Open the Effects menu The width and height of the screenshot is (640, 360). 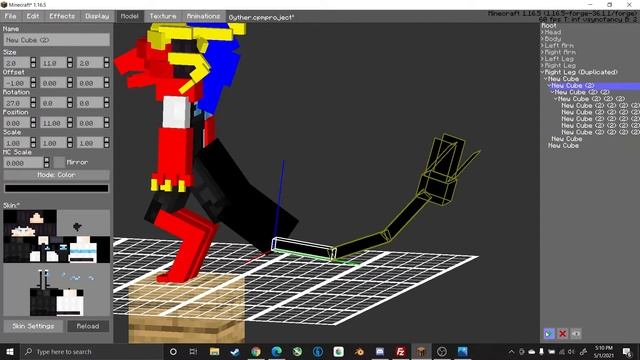[62, 16]
